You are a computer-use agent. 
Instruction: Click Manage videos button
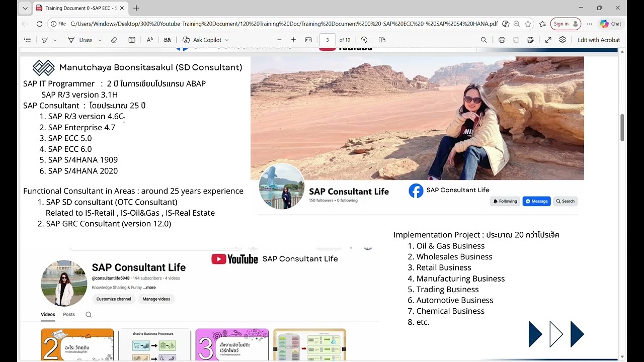point(156,299)
